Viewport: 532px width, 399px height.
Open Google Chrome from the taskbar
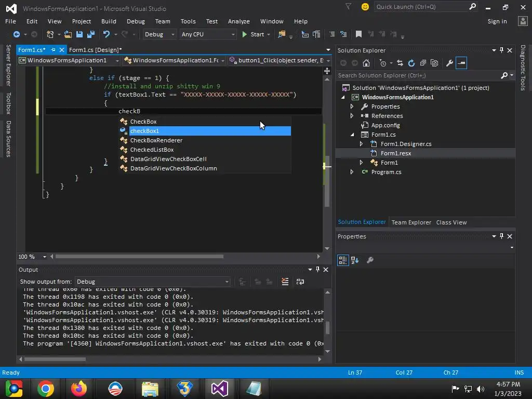(x=46, y=389)
